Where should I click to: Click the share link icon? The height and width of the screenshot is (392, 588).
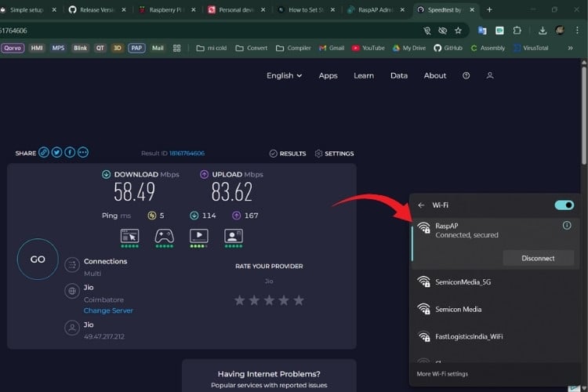[x=44, y=153]
